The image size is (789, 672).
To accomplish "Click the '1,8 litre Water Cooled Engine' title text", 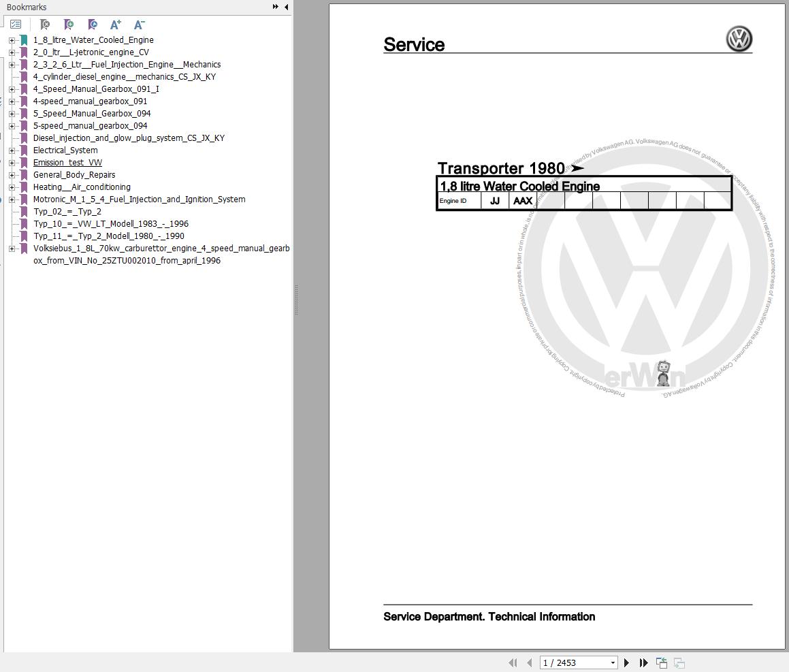I will (520, 187).
